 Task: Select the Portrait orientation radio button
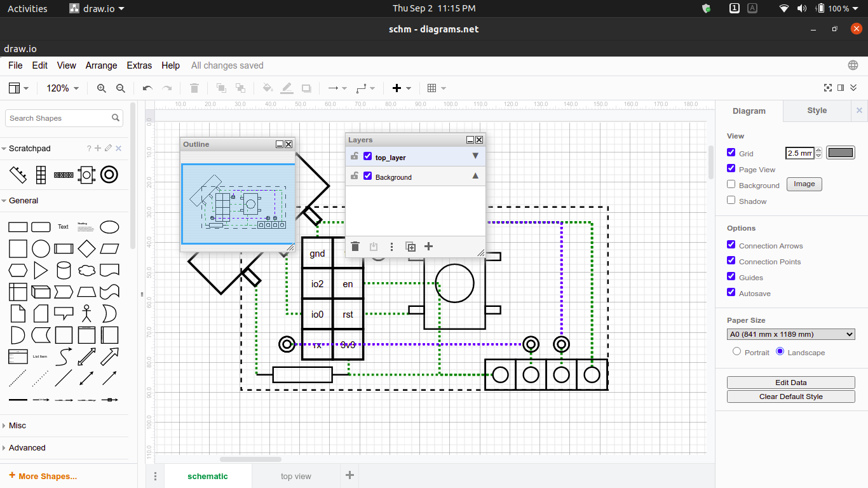737,351
